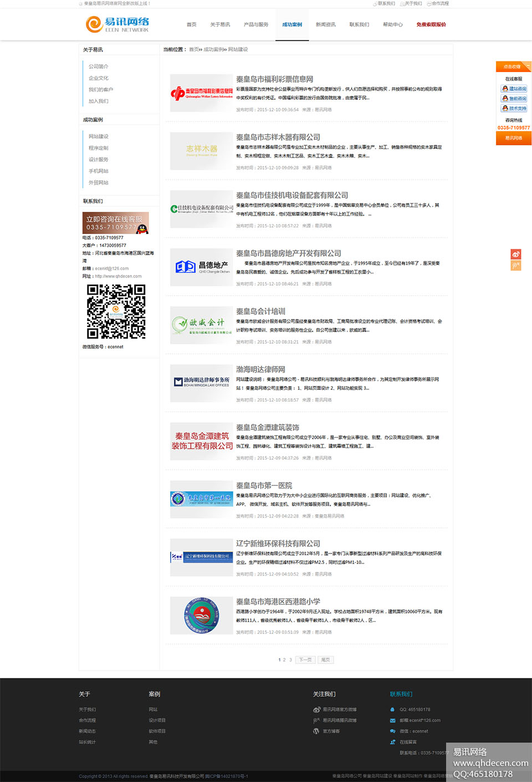Open the 志祥木器 logo thumbnail
The height and width of the screenshot is (782, 532).
202,151
